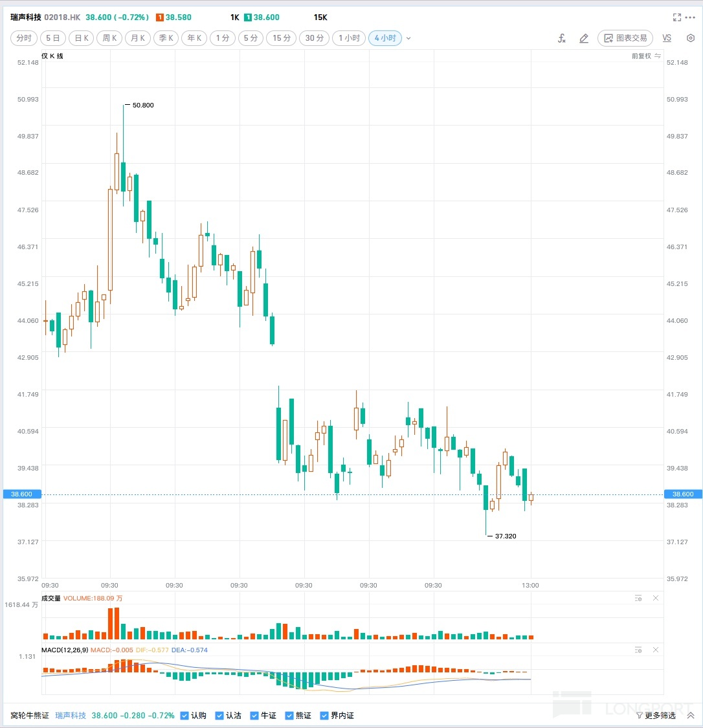Viewport: 703px width, 728px height.
Task: Open the time period dropdown arrow next to 4小时
Action: point(408,38)
